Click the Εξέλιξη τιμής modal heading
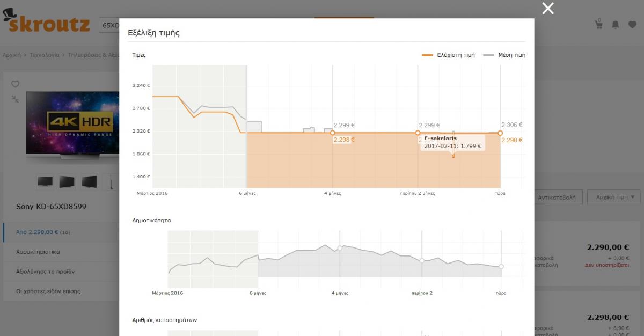 153,33
